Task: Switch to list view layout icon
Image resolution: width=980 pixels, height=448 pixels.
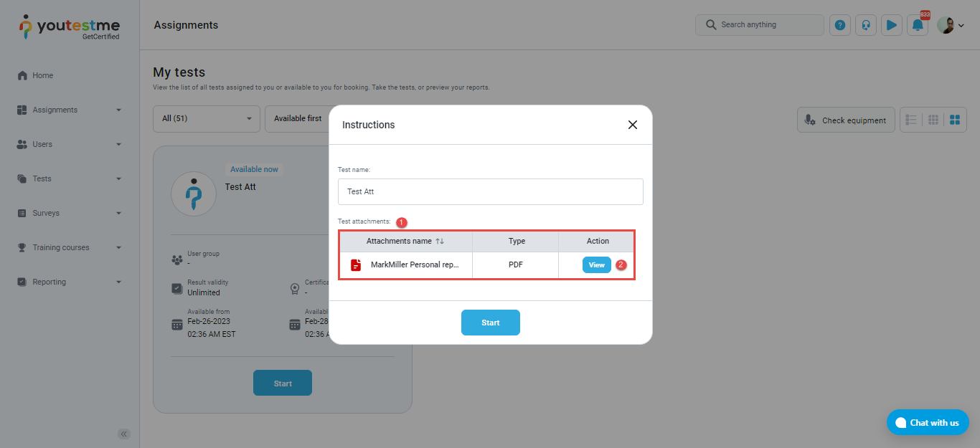Action: point(912,120)
